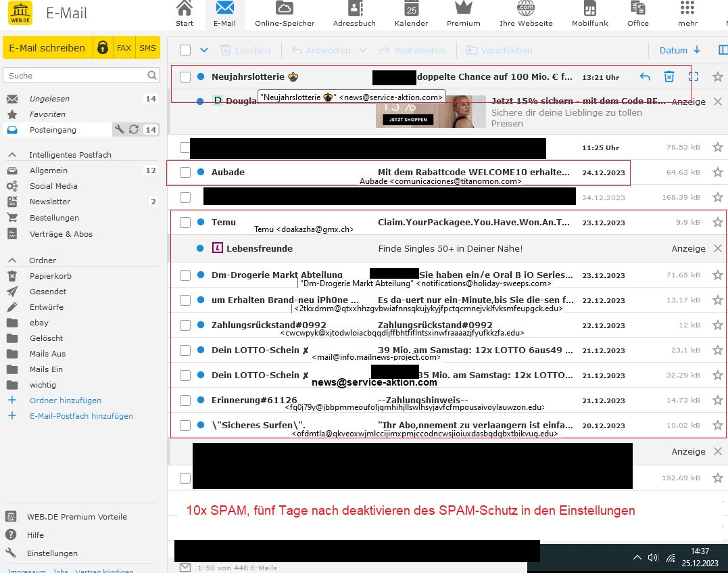
Task: Star the Zahlungsrückstand#0992 email
Action: point(717,325)
